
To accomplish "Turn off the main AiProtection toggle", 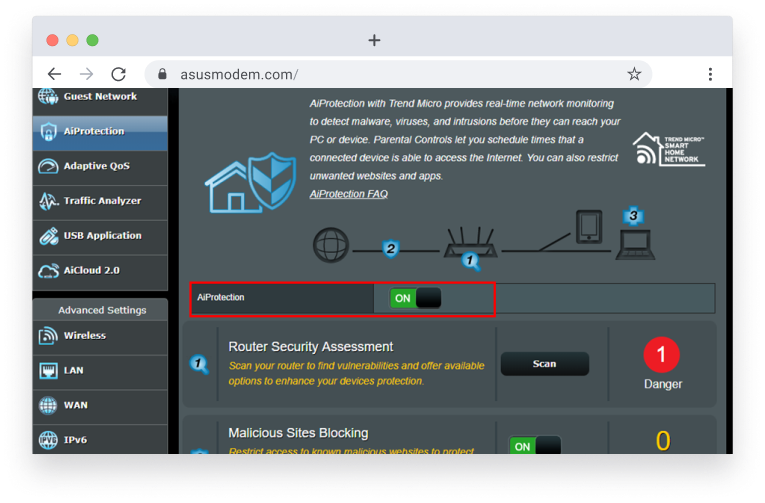I will (x=415, y=298).
